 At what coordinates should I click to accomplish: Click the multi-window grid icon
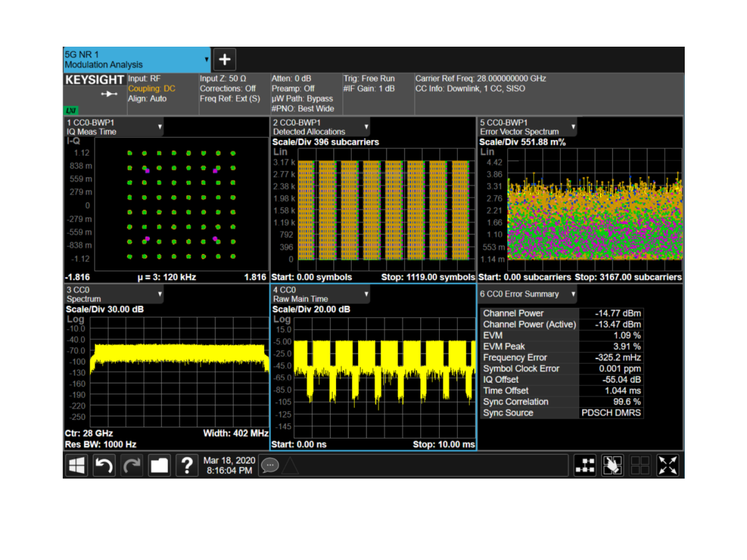click(640, 465)
